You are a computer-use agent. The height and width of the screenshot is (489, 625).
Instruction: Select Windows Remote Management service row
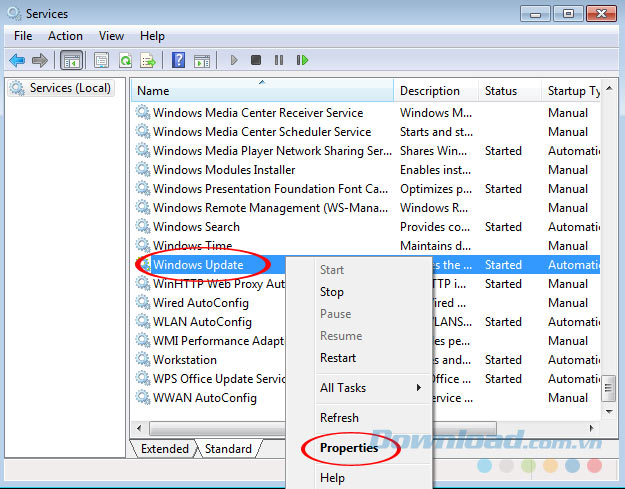[x=368, y=208]
